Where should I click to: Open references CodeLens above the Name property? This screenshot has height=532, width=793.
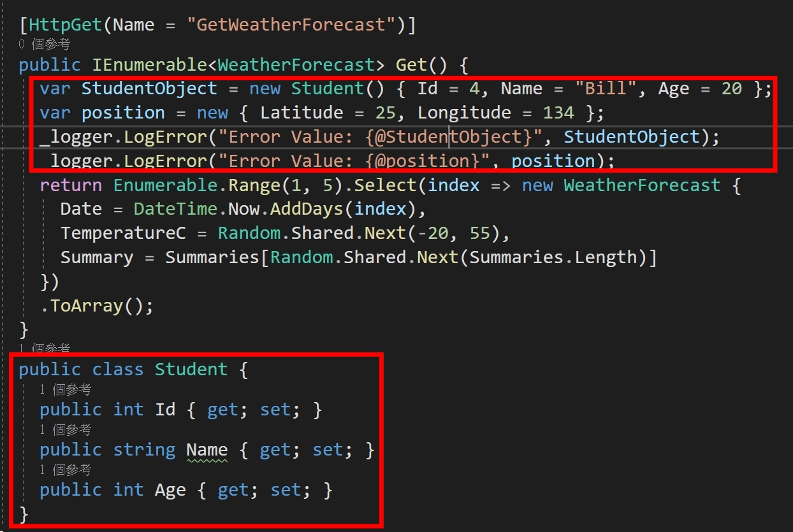pos(65,429)
